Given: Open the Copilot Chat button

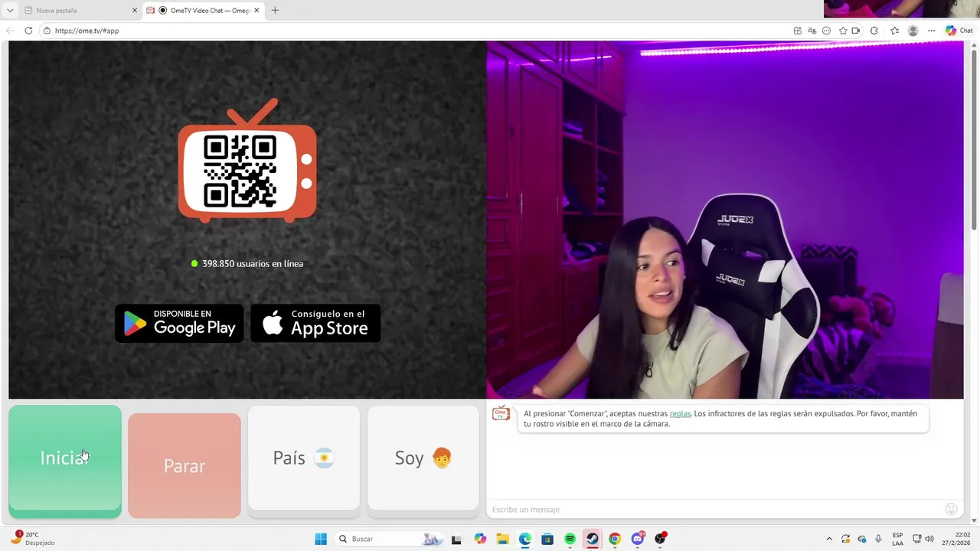Looking at the screenshot, I should 959,31.
